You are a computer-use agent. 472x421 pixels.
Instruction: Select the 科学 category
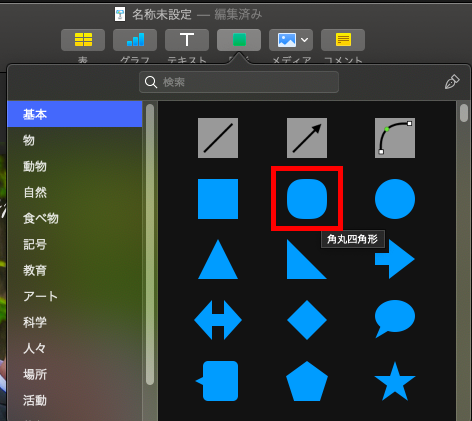click(75, 322)
